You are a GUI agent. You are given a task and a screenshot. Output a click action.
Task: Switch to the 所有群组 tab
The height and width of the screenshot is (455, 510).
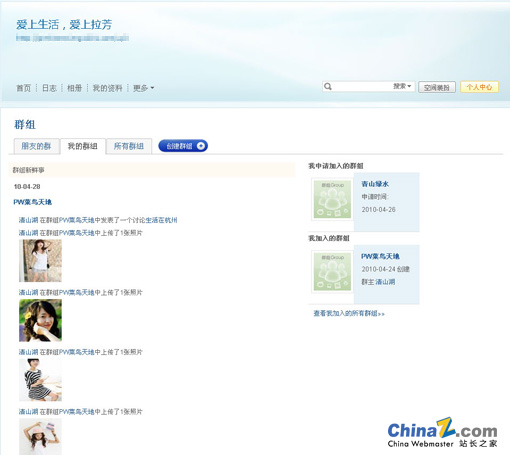point(129,146)
